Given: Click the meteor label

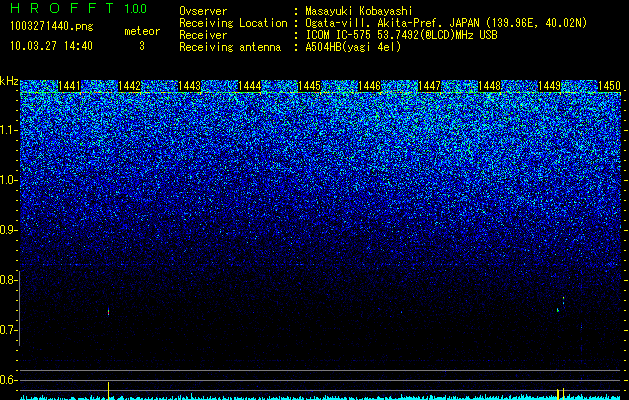Looking at the screenshot, I should pos(142,31).
